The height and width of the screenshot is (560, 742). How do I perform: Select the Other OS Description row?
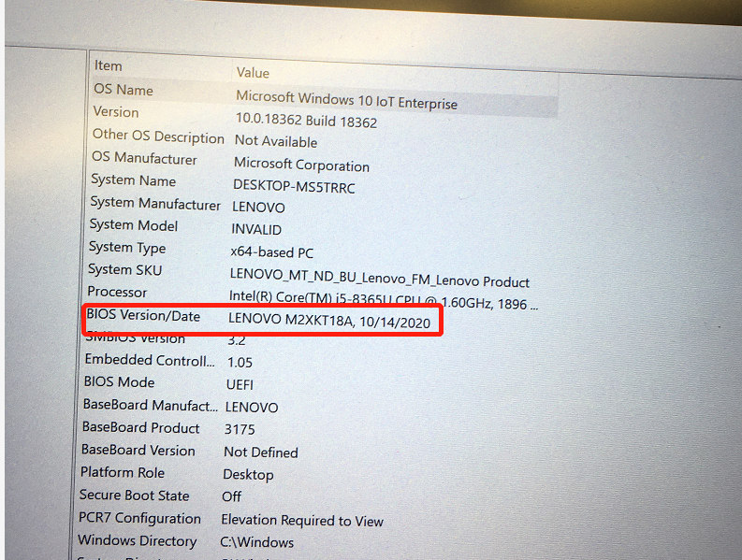(158, 137)
